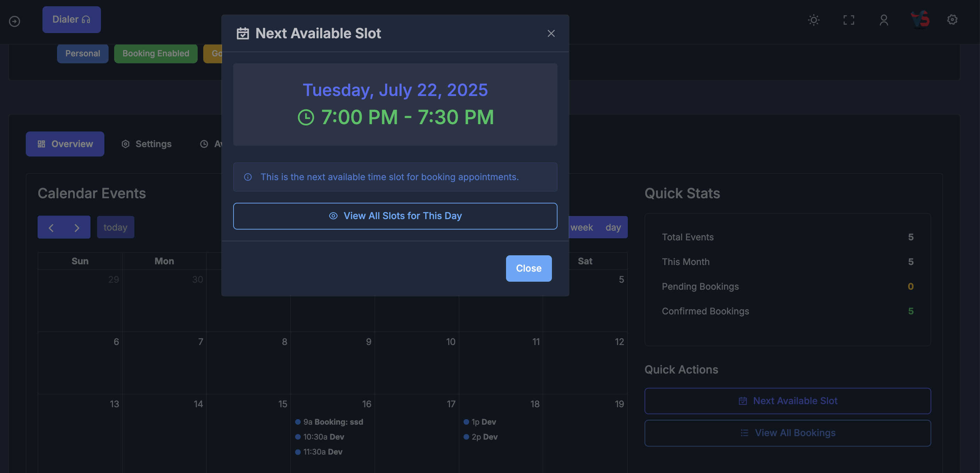Click the Pending Bookings stat label
The height and width of the screenshot is (473, 980).
point(700,286)
